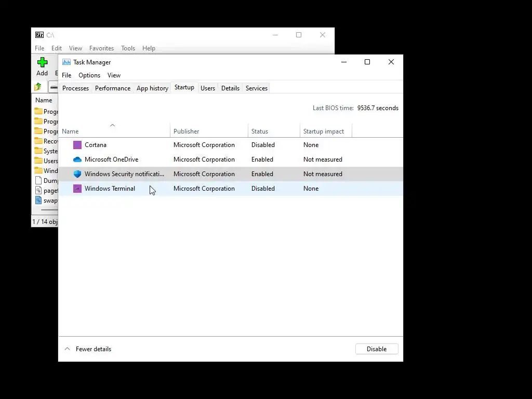Click the sort arrow above the Name column

pyautogui.click(x=112, y=125)
